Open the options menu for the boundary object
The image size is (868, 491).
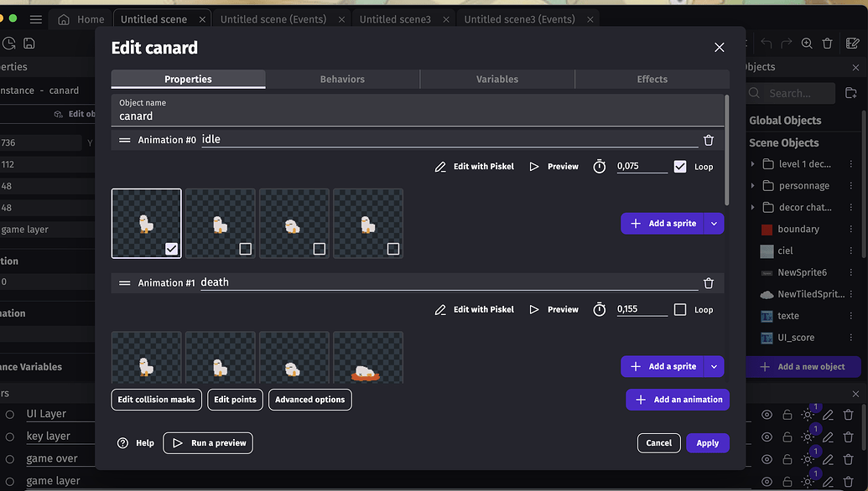851,229
